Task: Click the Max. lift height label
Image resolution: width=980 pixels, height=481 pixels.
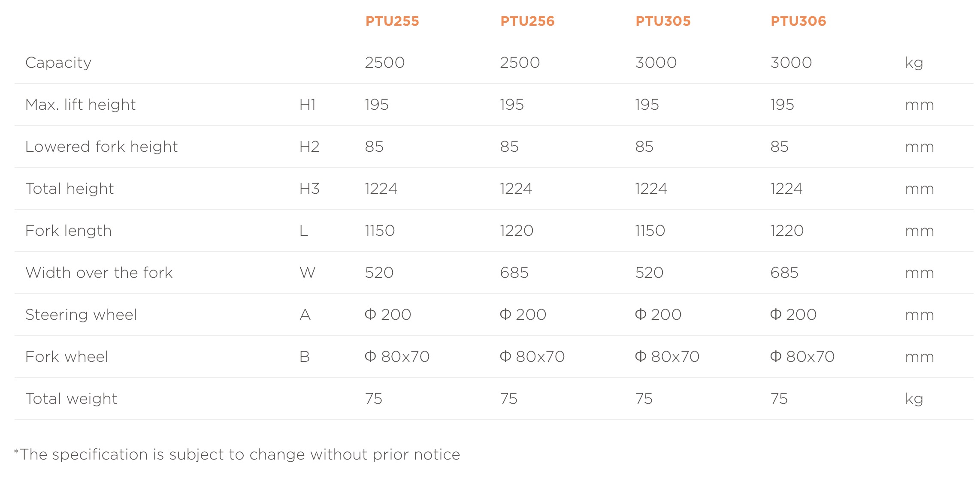Action: [x=81, y=105]
